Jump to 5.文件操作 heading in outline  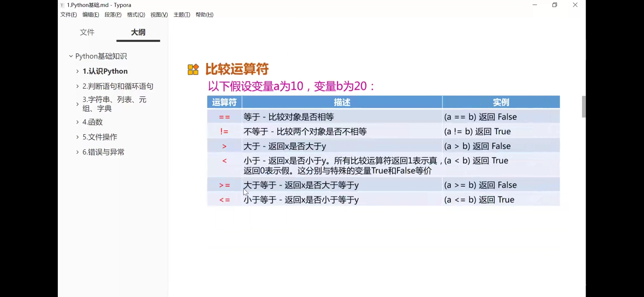click(x=100, y=137)
